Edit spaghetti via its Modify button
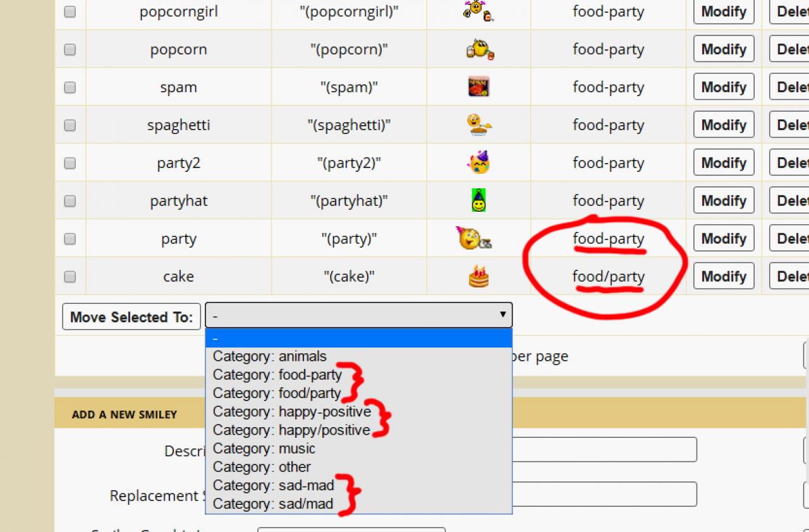 724,125
